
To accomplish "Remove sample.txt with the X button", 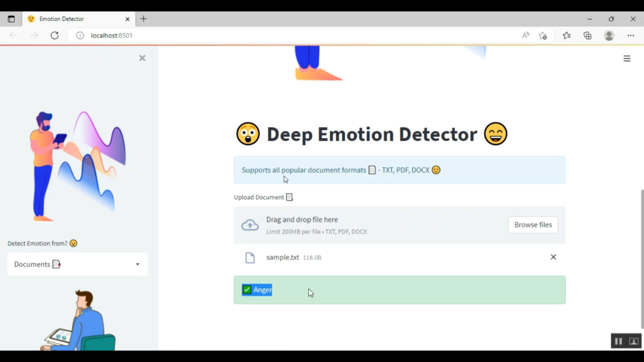I will click(x=553, y=257).
